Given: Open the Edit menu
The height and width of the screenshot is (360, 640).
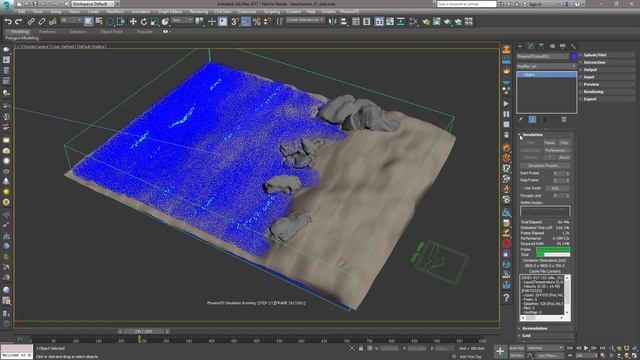Looking at the screenshot, I should (21, 12).
